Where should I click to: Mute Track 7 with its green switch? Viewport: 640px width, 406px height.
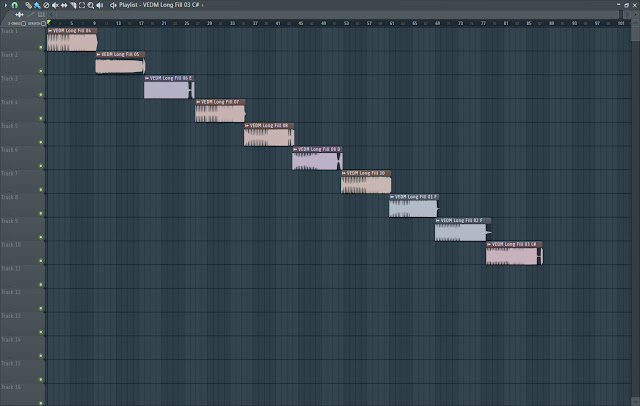[41, 190]
